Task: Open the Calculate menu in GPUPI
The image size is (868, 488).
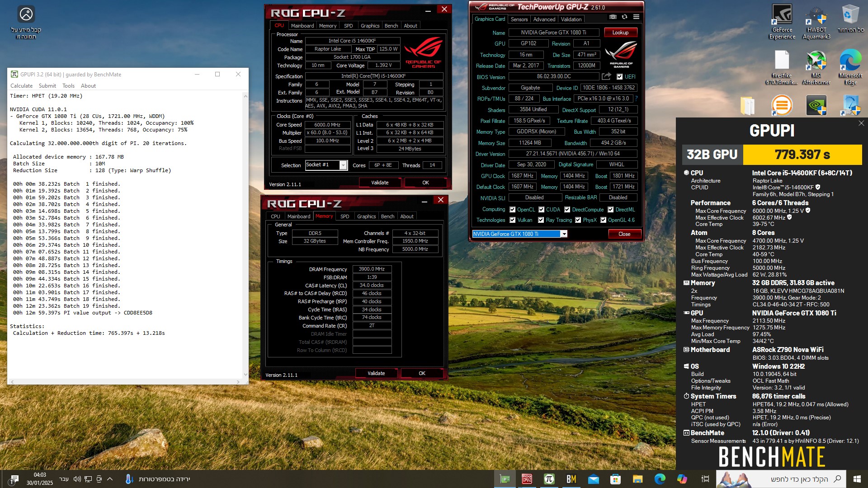Action: pyautogui.click(x=21, y=86)
